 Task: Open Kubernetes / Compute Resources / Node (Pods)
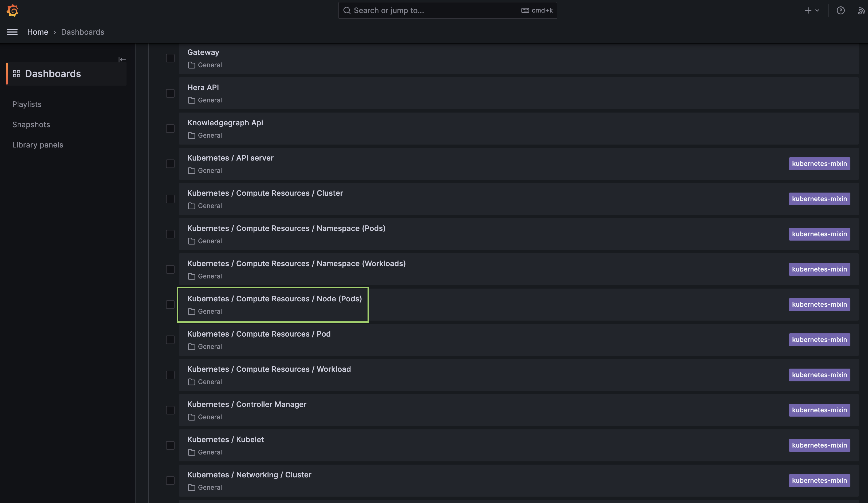(x=275, y=299)
